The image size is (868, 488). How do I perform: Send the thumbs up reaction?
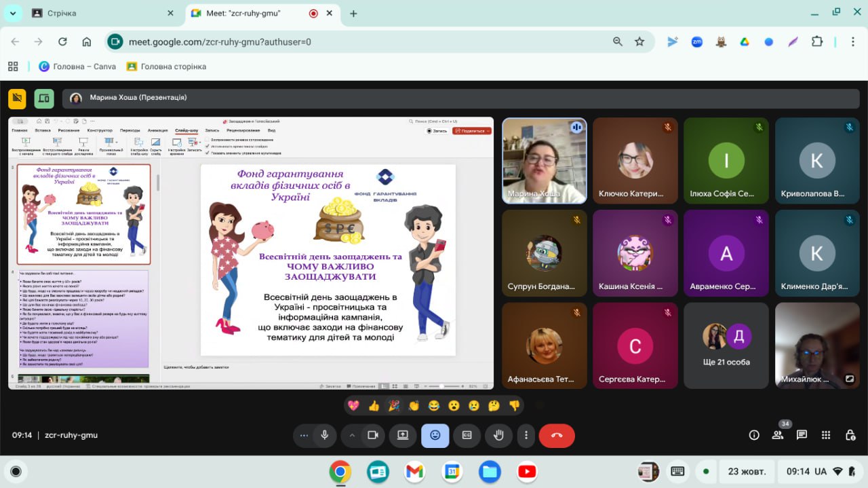click(x=374, y=405)
